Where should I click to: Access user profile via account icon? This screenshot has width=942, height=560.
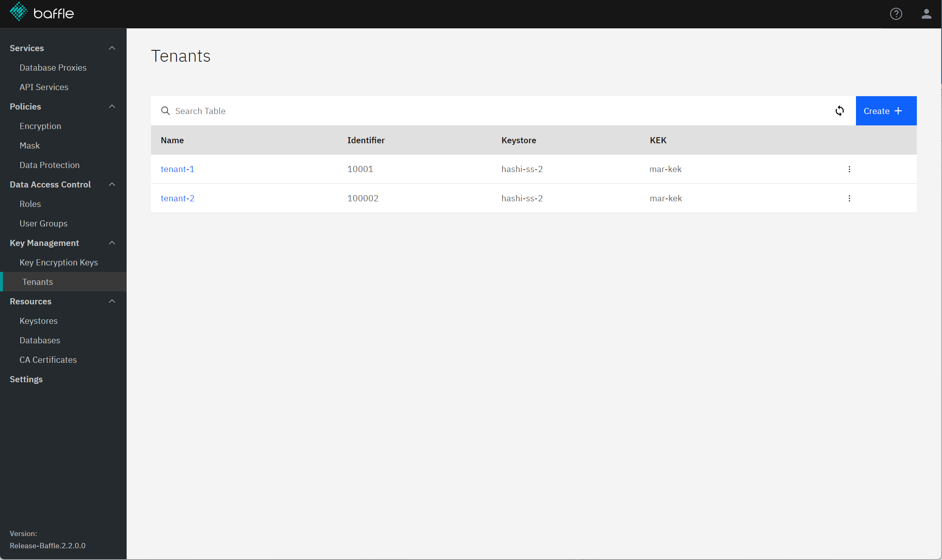pyautogui.click(x=927, y=14)
